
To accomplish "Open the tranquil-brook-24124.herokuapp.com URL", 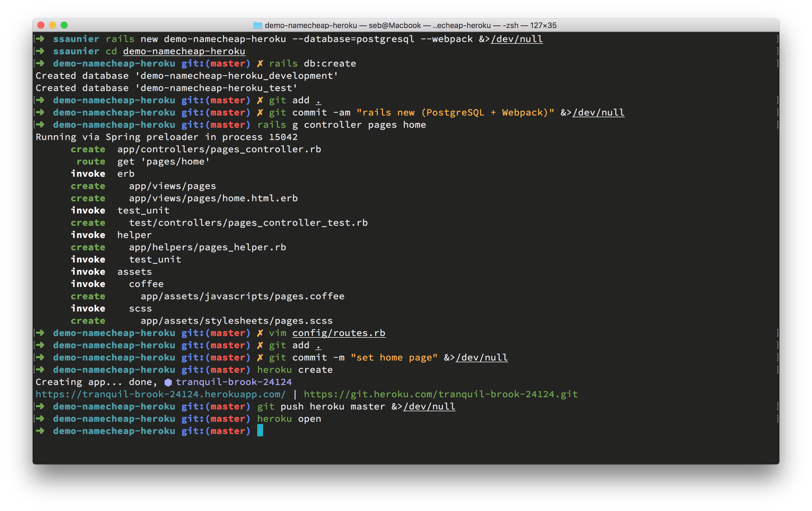I will (x=160, y=394).
